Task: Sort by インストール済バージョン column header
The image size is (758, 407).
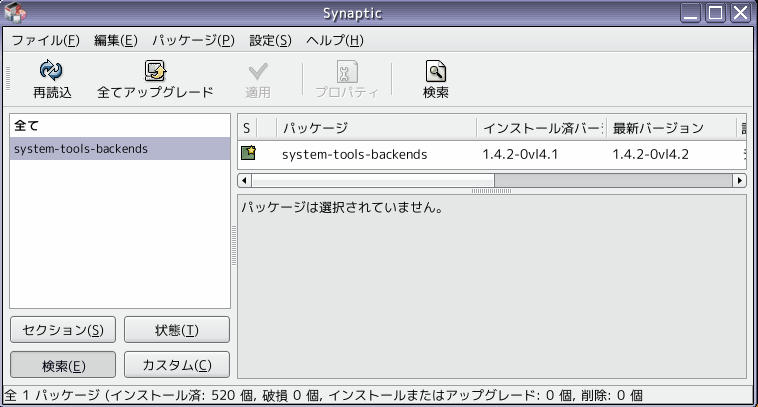Action: tap(541, 128)
